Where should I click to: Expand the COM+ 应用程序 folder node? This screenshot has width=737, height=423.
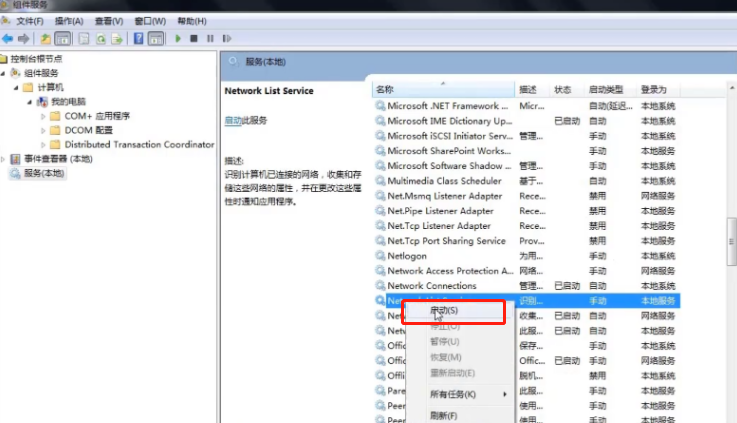43,116
